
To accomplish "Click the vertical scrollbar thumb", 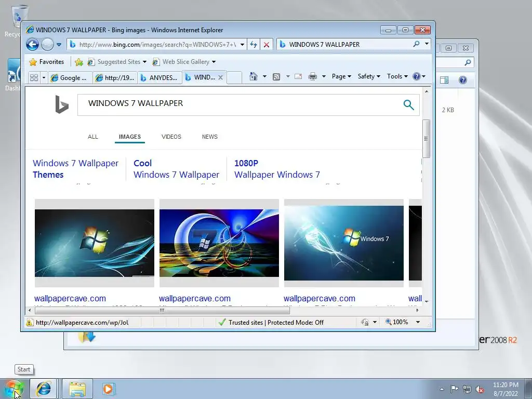I will click(427, 138).
